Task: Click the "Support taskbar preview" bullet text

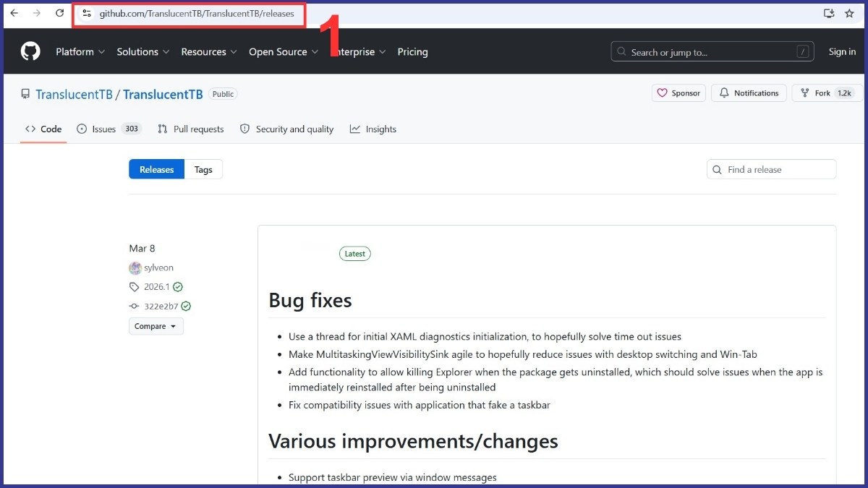Action: pyautogui.click(x=393, y=477)
